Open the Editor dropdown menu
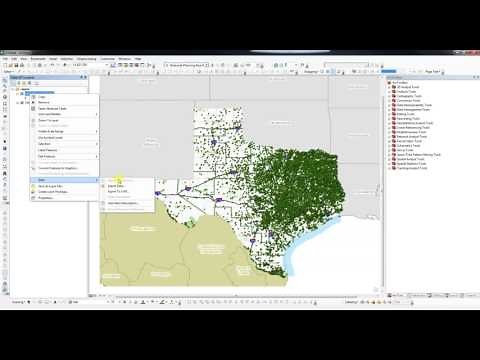480x360 pixels. coord(9,72)
